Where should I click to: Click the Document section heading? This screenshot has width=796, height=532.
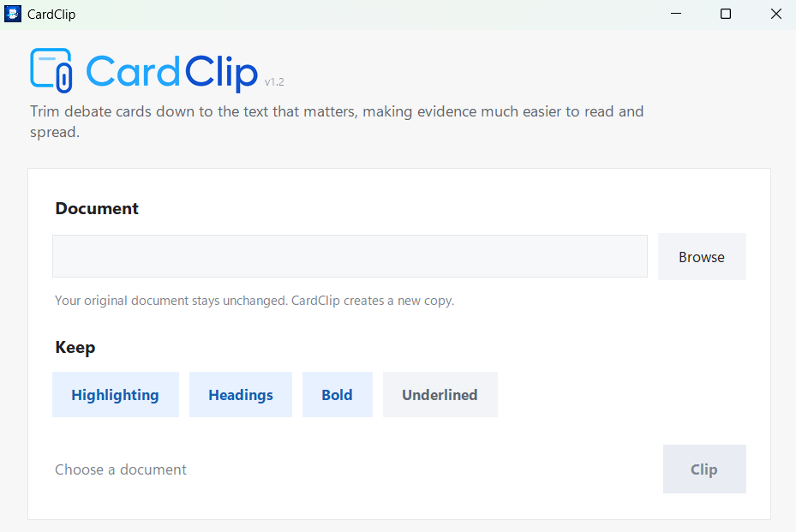click(97, 209)
